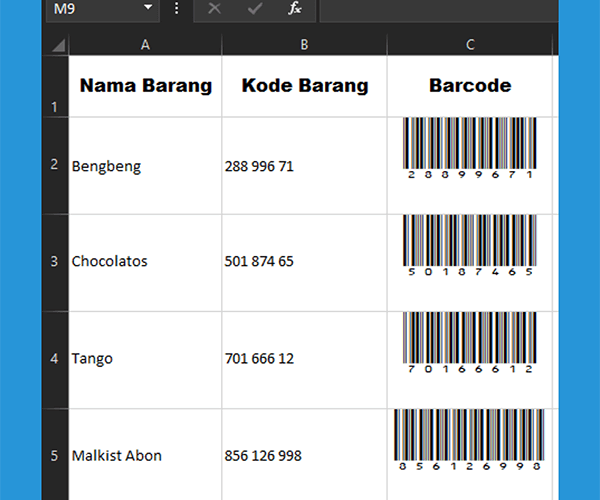The width and height of the screenshot is (600, 500).
Task: Click the barcode labeled 856126998
Action: pos(470,440)
